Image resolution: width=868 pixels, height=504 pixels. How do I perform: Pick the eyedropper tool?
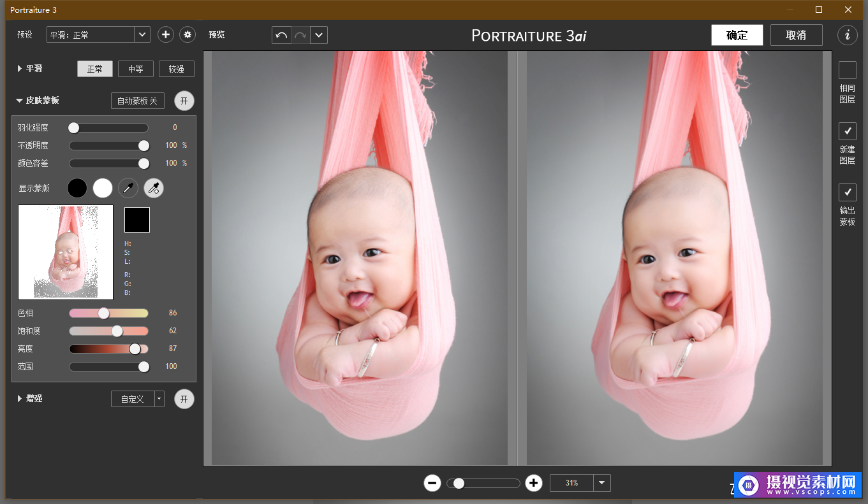coord(128,188)
